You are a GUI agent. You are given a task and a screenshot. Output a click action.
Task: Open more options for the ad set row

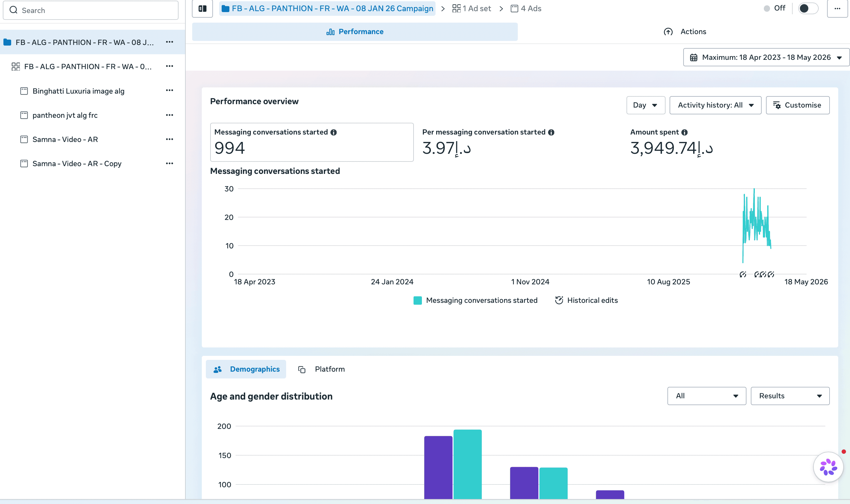(x=170, y=66)
